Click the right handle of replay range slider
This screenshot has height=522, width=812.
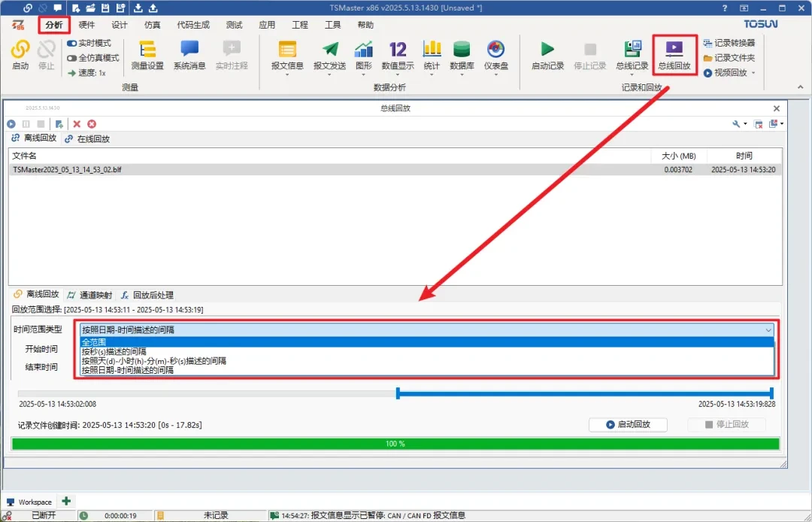(771, 393)
